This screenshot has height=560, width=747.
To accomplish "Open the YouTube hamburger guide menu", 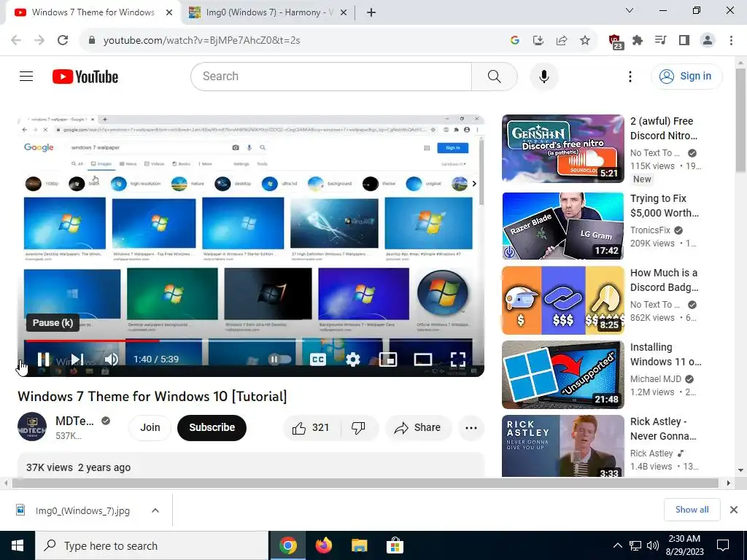I will coord(26,76).
